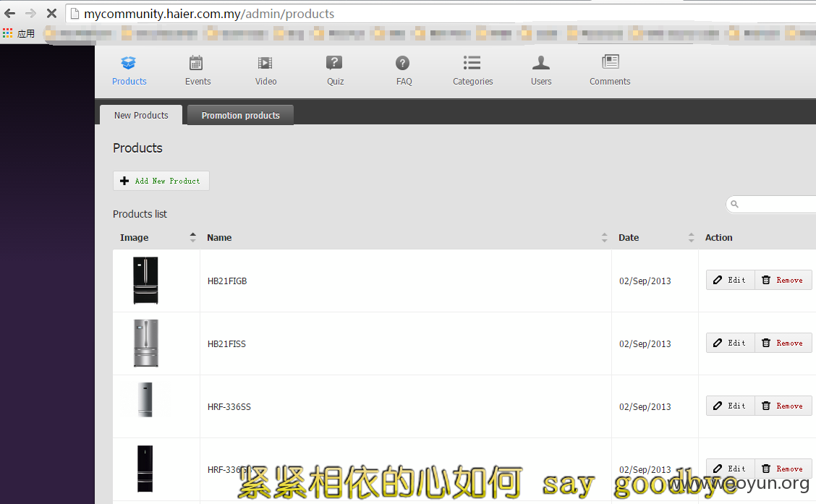Select the HRF-336SS product name
Viewport: 816px width, 504px height.
click(x=229, y=406)
